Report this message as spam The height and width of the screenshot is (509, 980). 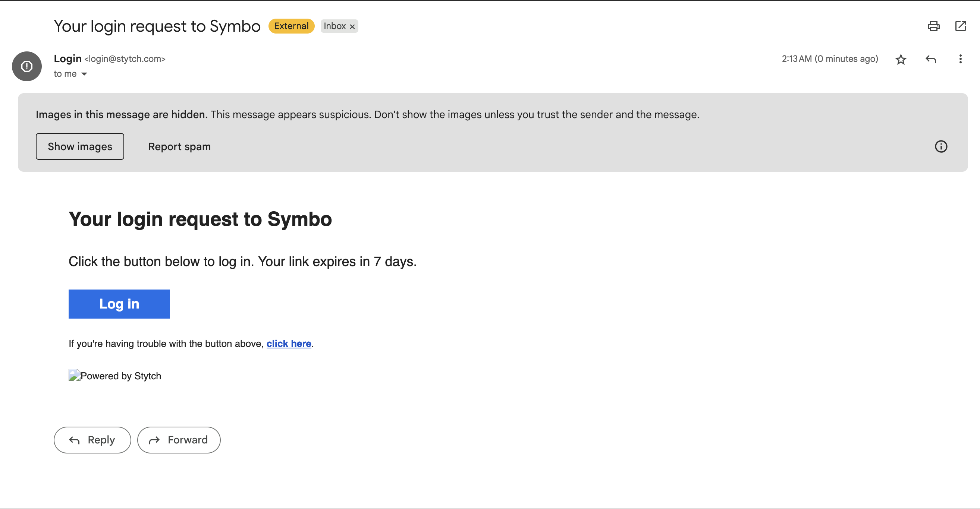[179, 147]
